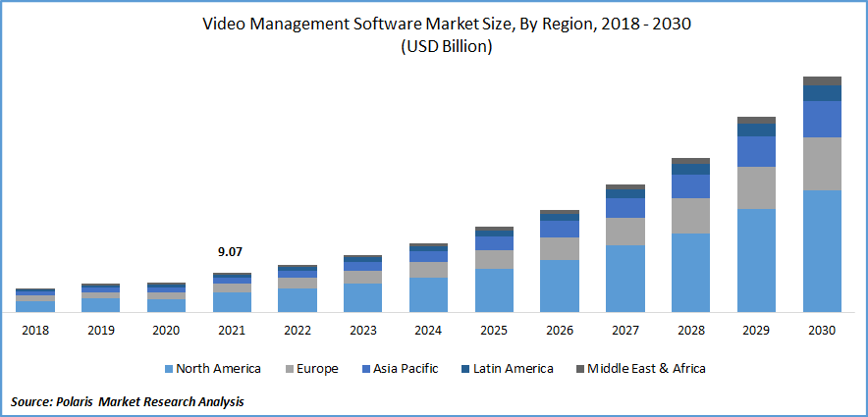Click the North America segment of the 2028 bar
The height and width of the screenshot is (417, 868).
tap(691, 273)
